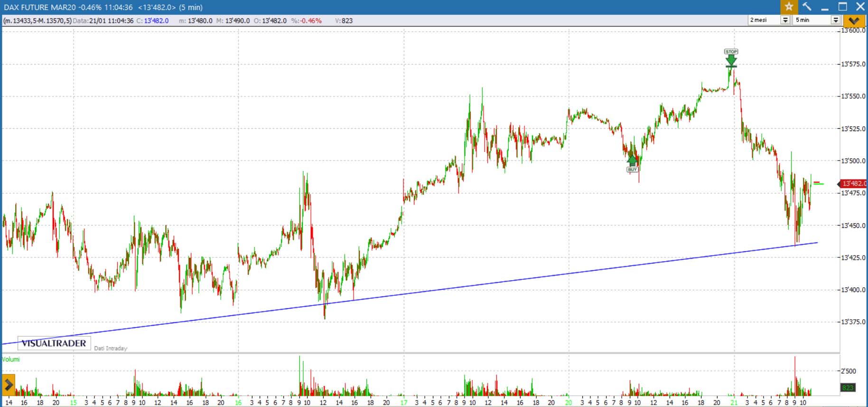Click the orange down-chevron button below the title bar
Image resolution: width=868 pixels, height=407 pixels.
tap(853, 20)
